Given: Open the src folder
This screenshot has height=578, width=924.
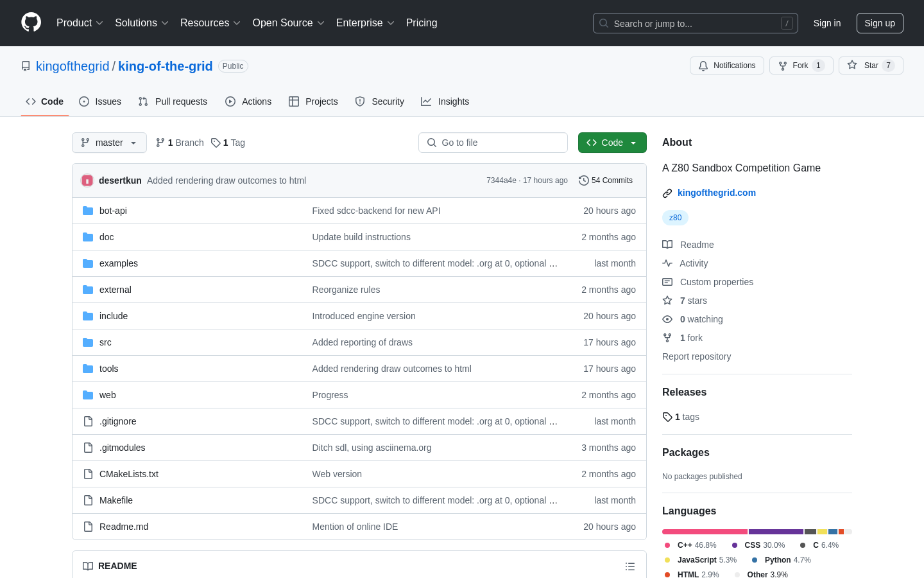Looking at the screenshot, I should [105, 342].
